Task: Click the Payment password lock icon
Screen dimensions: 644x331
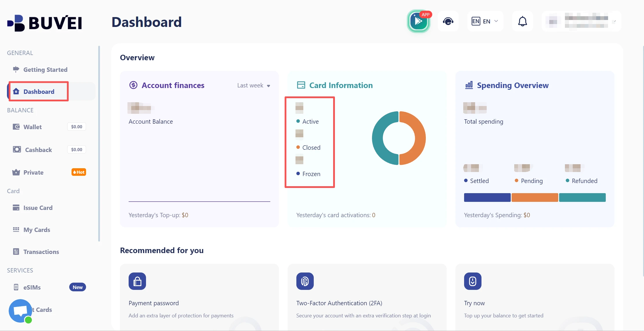Action: tap(137, 281)
